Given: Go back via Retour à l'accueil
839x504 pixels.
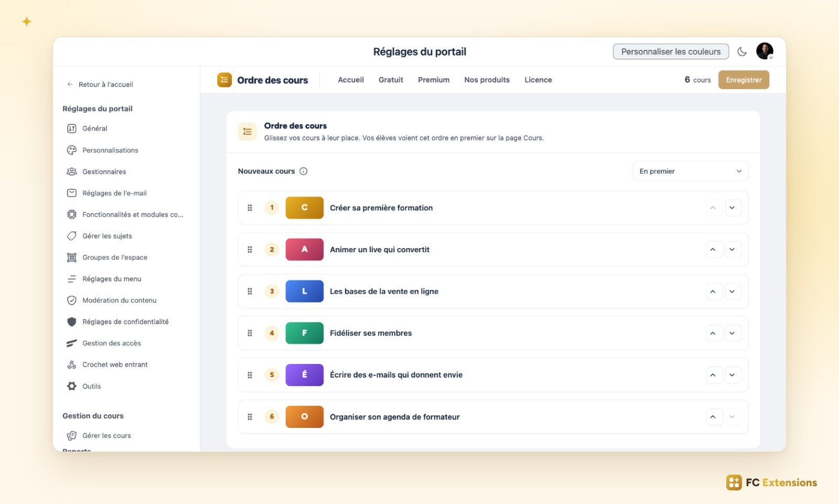Looking at the screenshot, I should (100, 84).
